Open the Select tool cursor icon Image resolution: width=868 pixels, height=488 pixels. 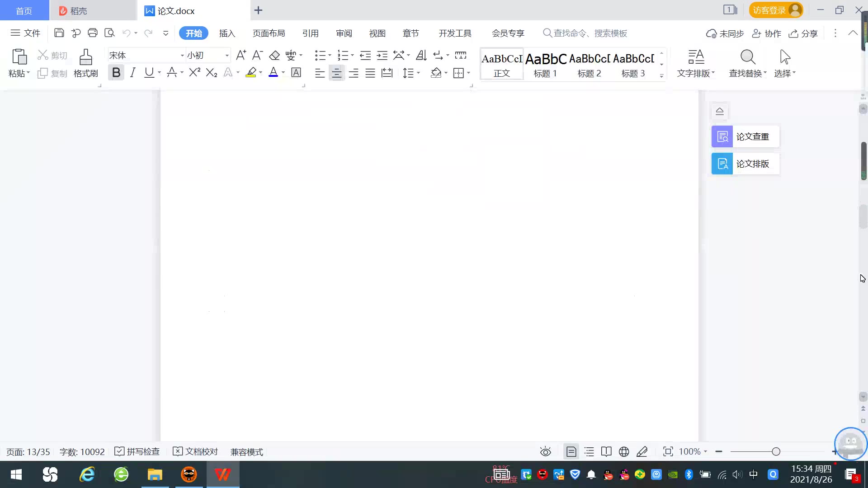click(785, 57)
